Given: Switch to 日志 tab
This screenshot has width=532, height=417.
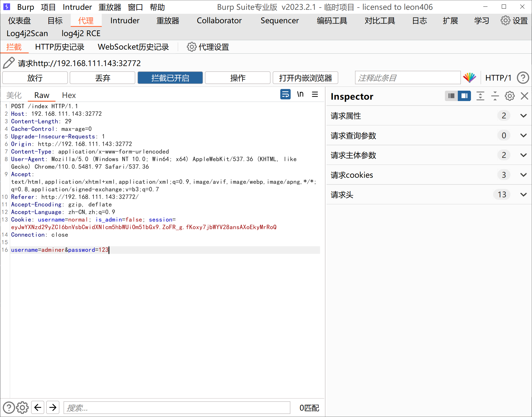Looking at the screenshot, I should click(x=420, y=20).
